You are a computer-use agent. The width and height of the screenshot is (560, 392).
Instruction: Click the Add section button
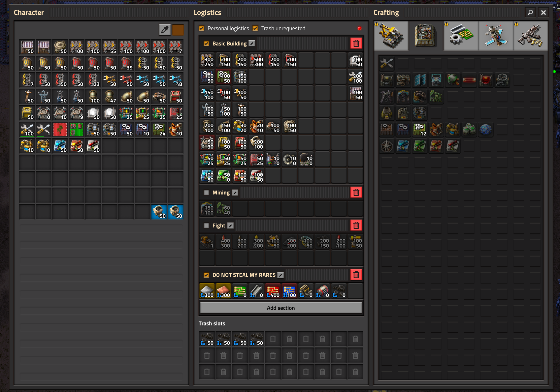281,308
